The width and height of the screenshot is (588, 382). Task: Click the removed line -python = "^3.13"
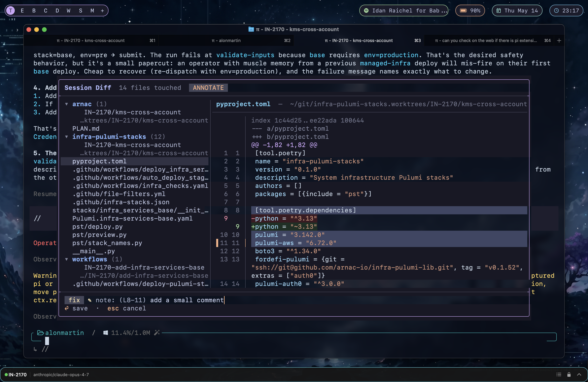coord(284,218)
